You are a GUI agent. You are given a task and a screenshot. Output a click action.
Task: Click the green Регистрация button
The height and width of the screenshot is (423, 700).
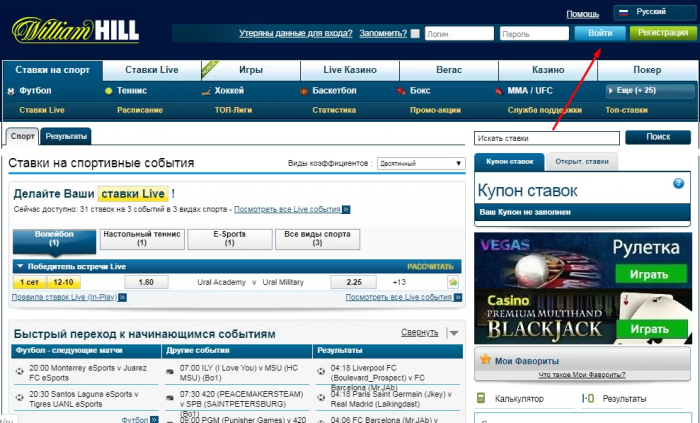(662, 33)
